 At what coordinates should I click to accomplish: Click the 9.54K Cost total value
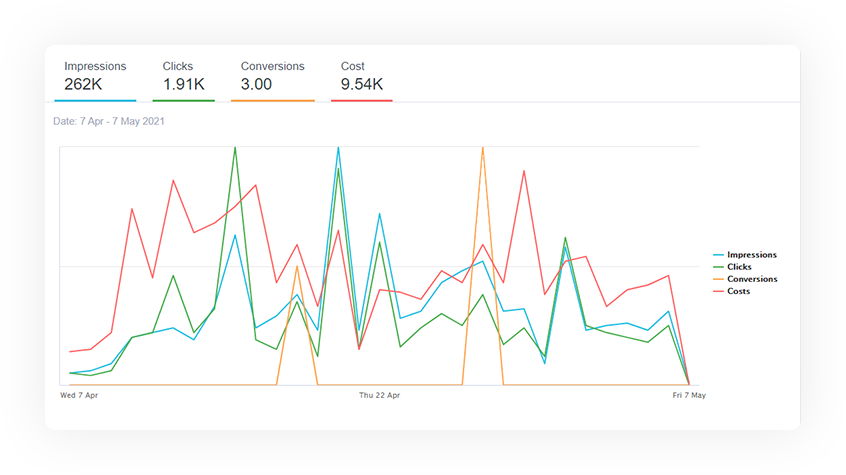pos(362,85)
